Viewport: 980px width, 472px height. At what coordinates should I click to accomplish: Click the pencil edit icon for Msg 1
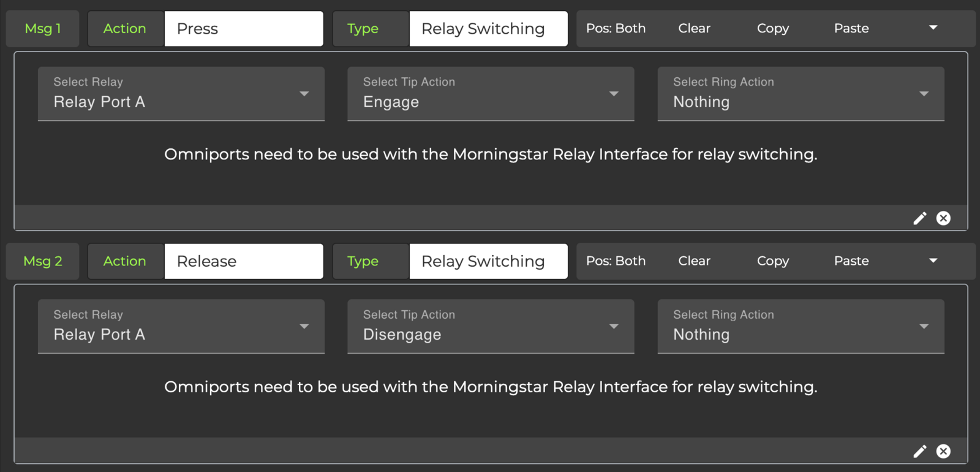pos(919,218)
